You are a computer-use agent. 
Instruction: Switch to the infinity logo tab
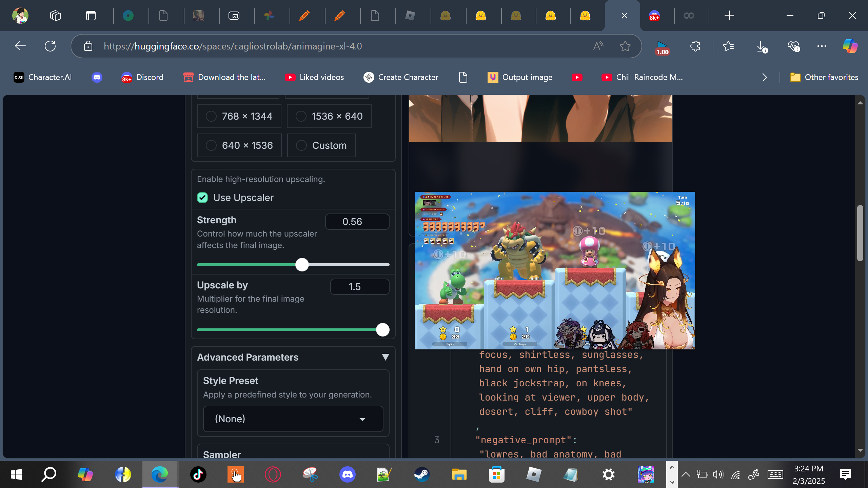coord(689,16)
